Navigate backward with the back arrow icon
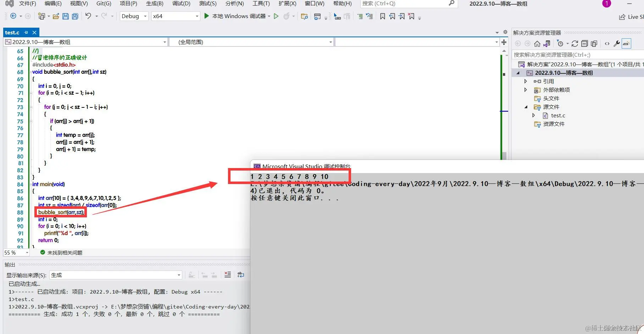This screenshot has height=334, width=644. pos(13,16)
